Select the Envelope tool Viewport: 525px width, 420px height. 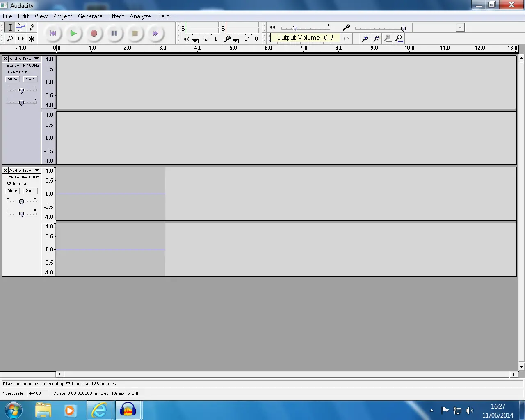tap(21, 27)
